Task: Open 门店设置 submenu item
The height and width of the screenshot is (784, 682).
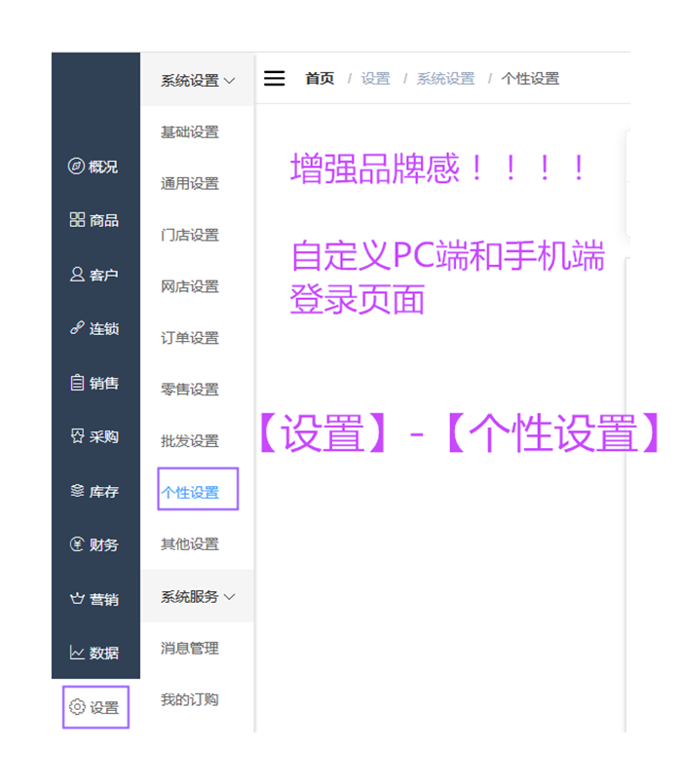Action: [x=190, y=235]
